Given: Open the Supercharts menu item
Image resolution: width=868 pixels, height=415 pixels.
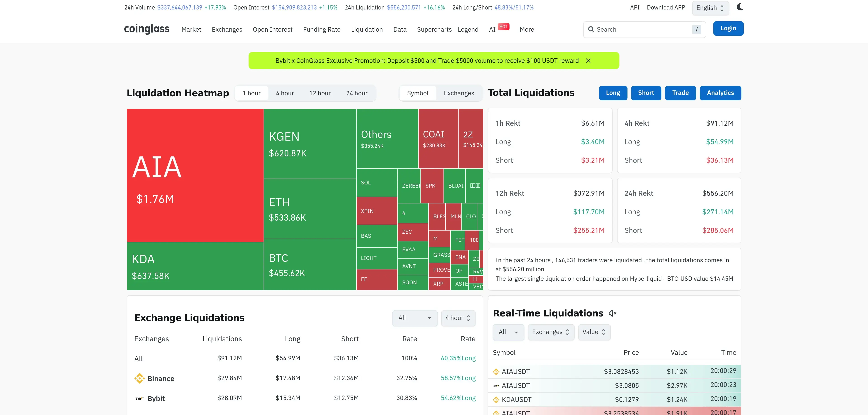Looking at the screenshot, I should [434, 29].
